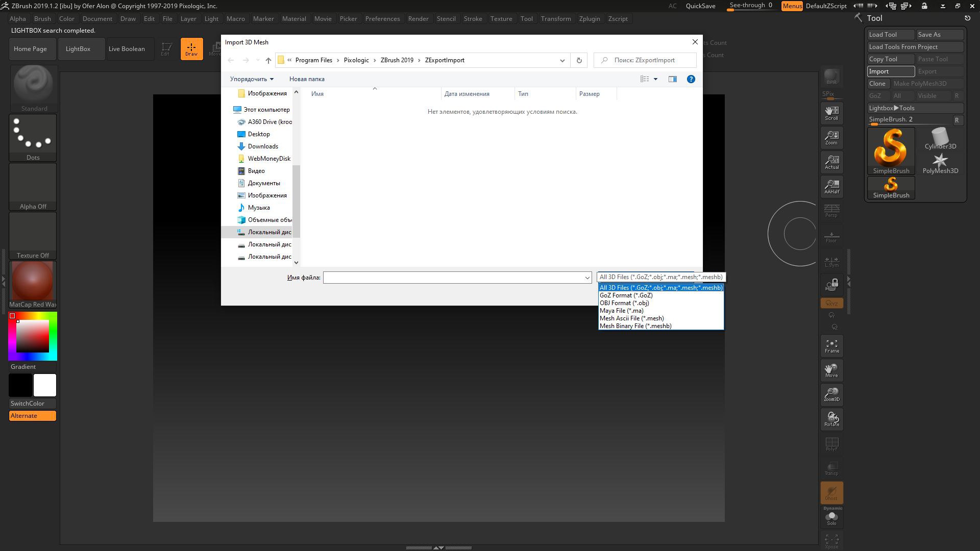
Task: Click the Actual size icon
Action: 831,162
